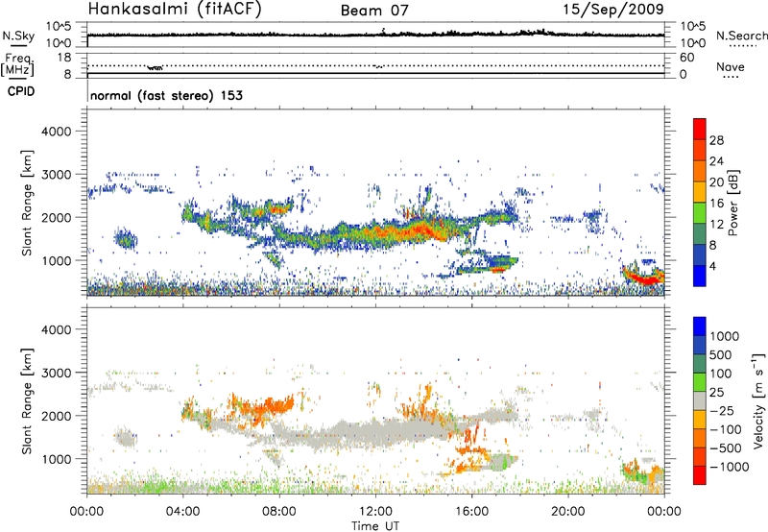Click the Slant Range label of power panel
This screenshot has height=532, width=768.
[x=27, y=203]
